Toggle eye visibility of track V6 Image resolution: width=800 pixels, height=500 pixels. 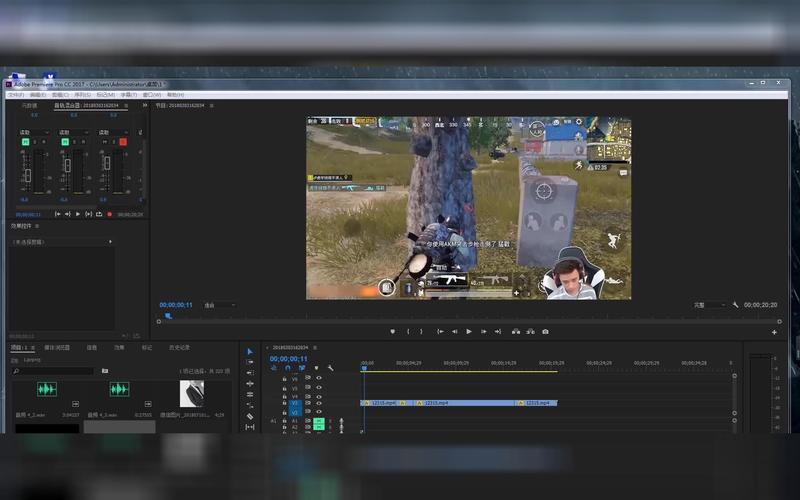tap(319, 379)
